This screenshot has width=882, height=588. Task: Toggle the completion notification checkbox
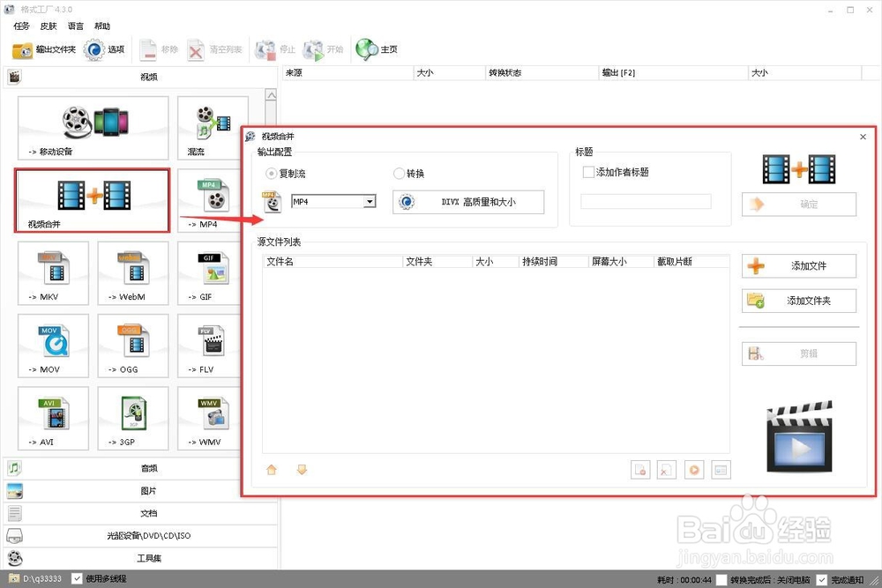click(822, 579)
